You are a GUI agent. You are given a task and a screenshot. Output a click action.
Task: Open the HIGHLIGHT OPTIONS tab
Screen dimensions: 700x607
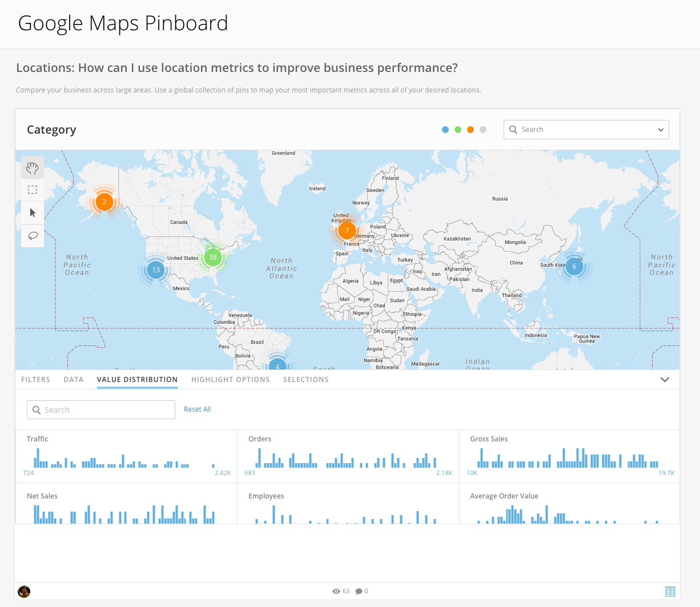231,379
